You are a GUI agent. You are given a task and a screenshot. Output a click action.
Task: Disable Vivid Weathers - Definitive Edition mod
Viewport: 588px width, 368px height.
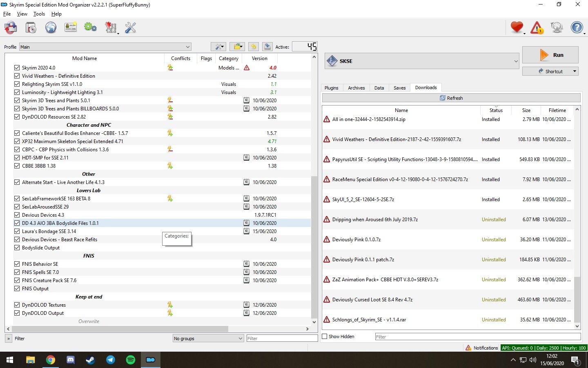tap(17, 76)
